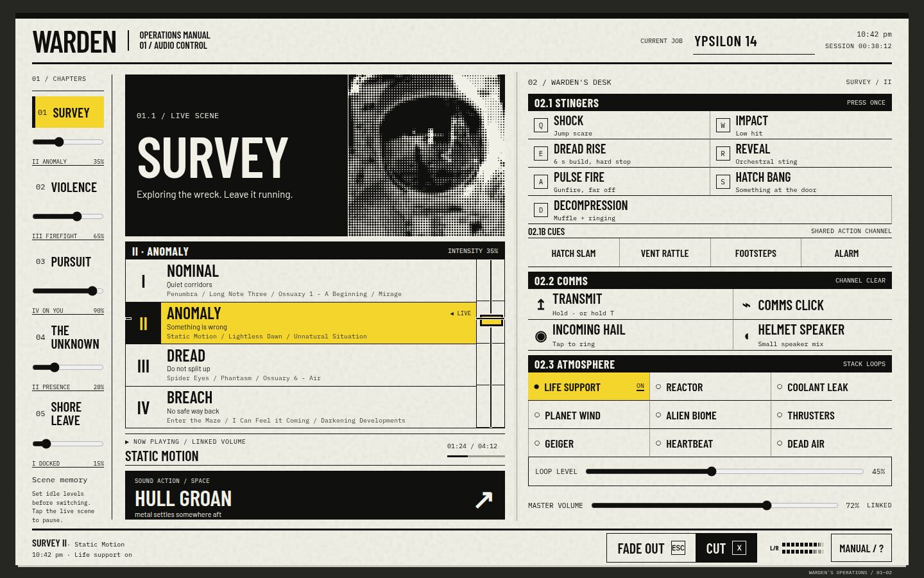This screenshot has width=924, height=578.
Task: Pause via the Survey live scene image
Action: 427,155
